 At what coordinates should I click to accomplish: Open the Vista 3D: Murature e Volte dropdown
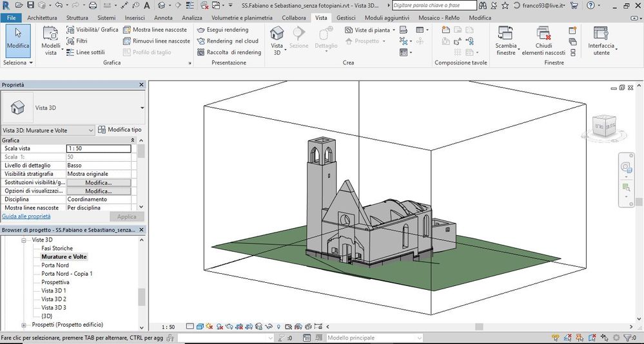click(x=48, y=130)
